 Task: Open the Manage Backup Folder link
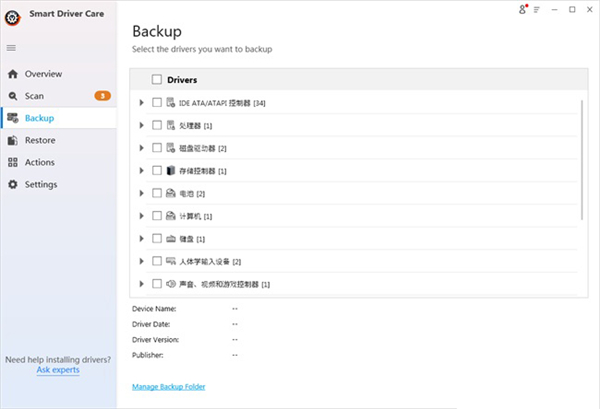pyautogui.click(x=168, y=386)
